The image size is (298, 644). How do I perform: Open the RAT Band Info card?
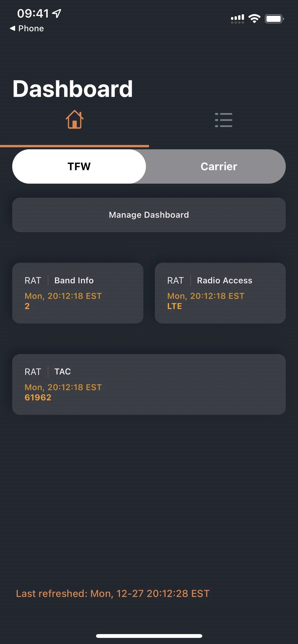(78, 293)
